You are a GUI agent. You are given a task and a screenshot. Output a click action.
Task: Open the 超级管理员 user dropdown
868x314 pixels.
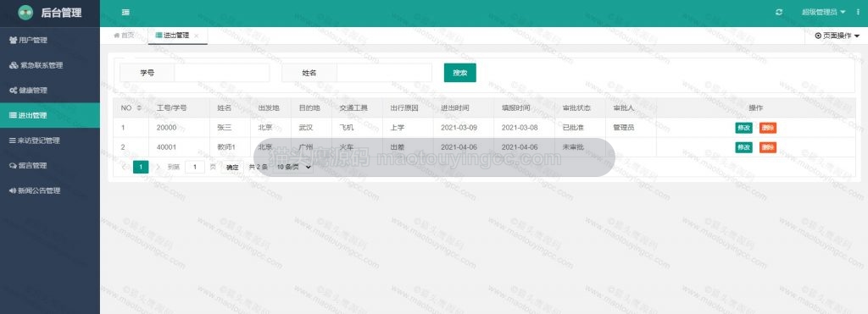click(824, 12)
